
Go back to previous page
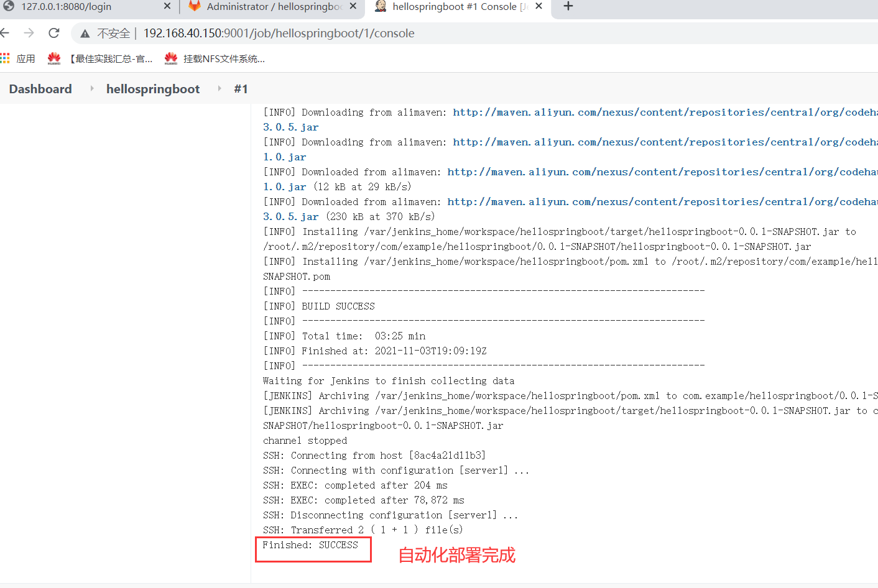(x=5, y=33)
